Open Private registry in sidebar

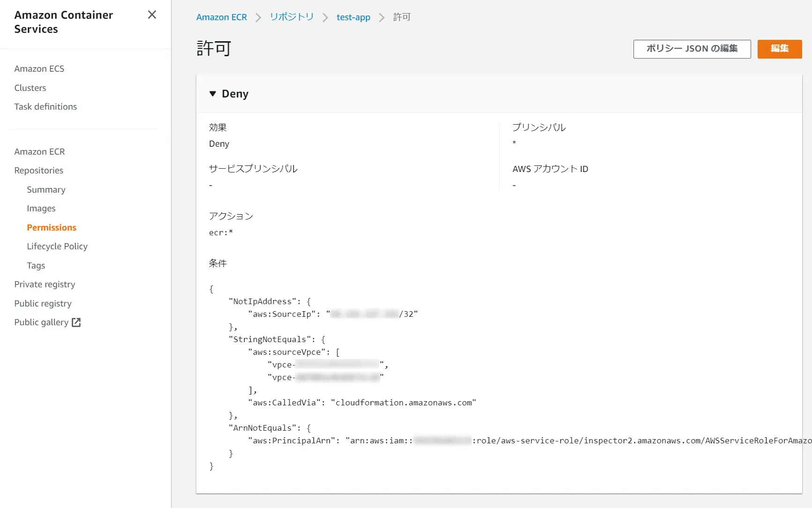45,284
